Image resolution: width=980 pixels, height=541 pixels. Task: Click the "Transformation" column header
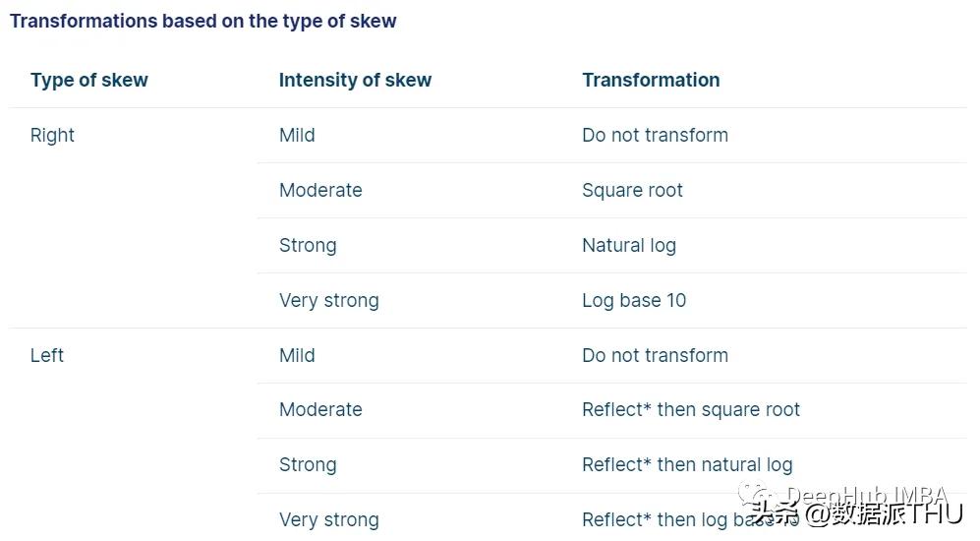pyautogui.click(x=651, y=81)
